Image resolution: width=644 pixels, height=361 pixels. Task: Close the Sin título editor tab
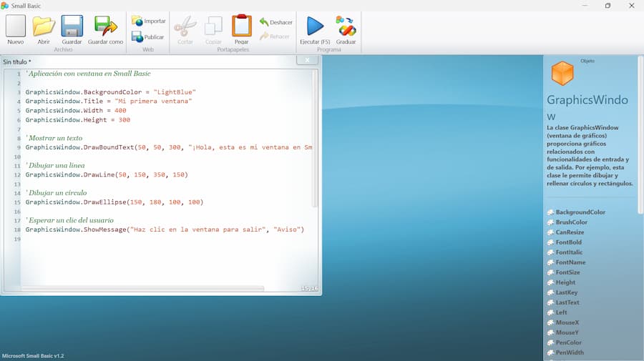tap(307, 60)
